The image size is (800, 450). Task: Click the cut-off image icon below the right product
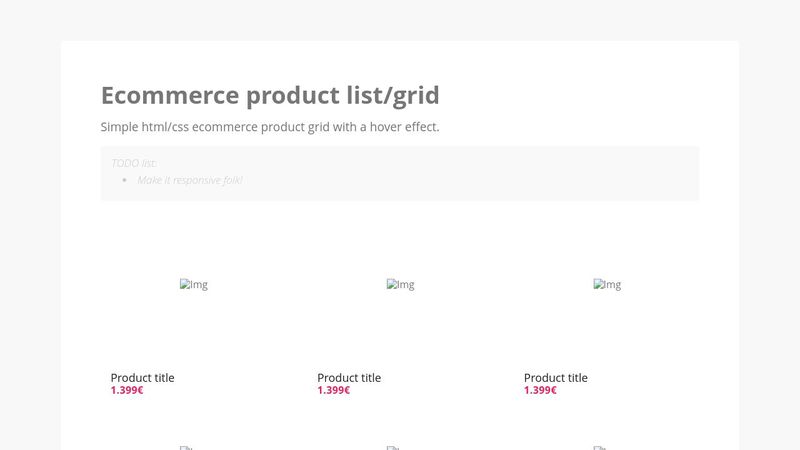(x=598, y=448)
